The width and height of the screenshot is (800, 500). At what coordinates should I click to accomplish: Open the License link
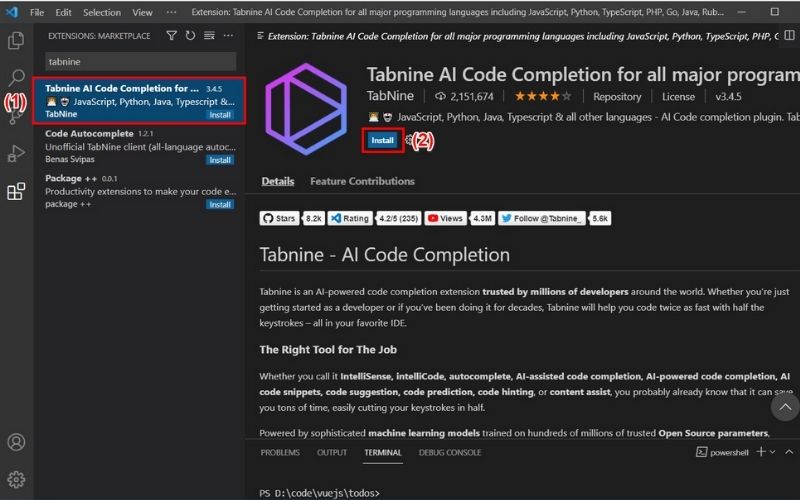click(678, 96)
